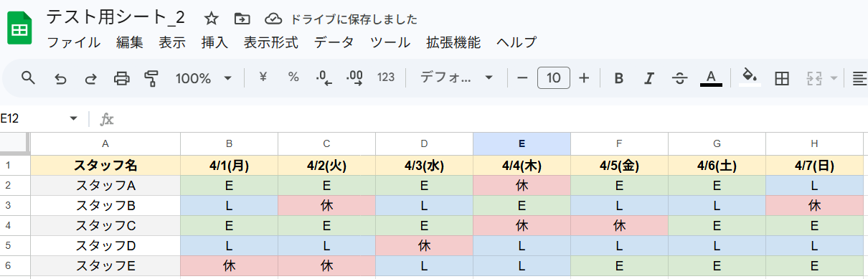Open the データ menu
The image size is (868, 279).
coord(334,42)
